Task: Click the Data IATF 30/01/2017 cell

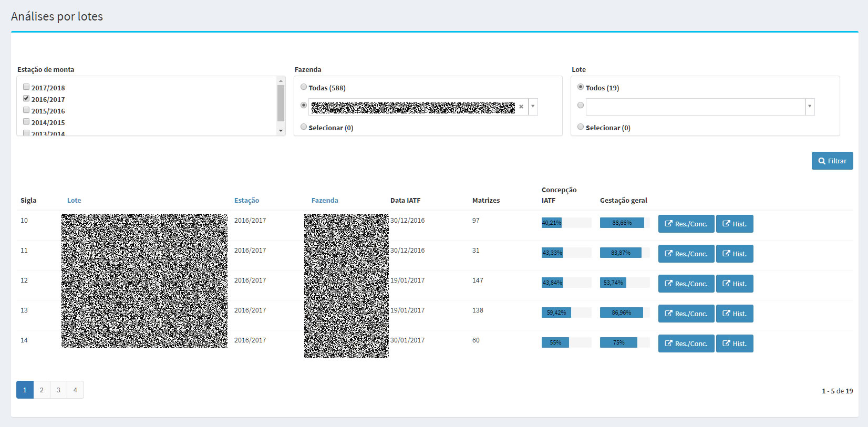Action: coord(408,340)
